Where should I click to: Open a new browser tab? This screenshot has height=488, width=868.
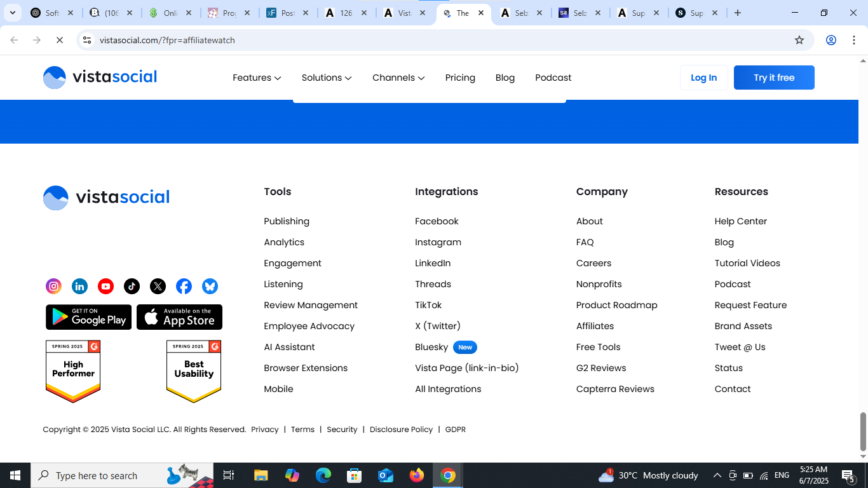(738, 13)
